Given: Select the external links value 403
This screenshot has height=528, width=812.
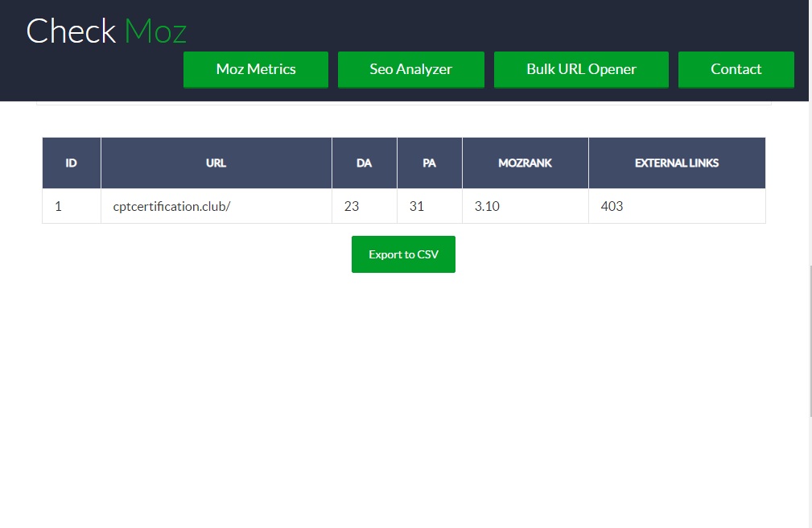Looking at the screenshot, I should coord(677,206).
